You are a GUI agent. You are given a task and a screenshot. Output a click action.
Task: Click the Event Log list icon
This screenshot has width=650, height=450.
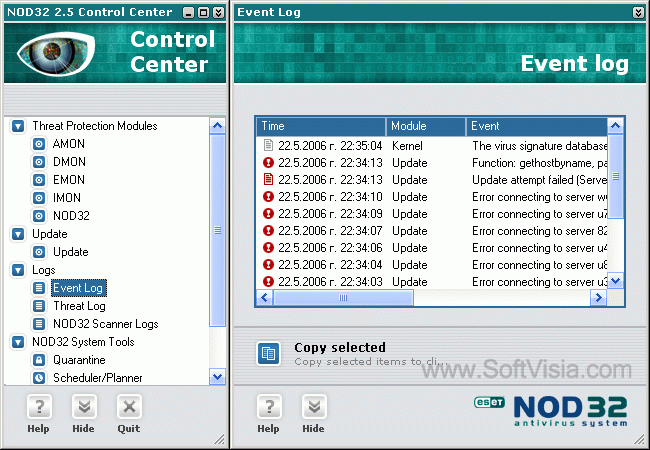(39, 288)
